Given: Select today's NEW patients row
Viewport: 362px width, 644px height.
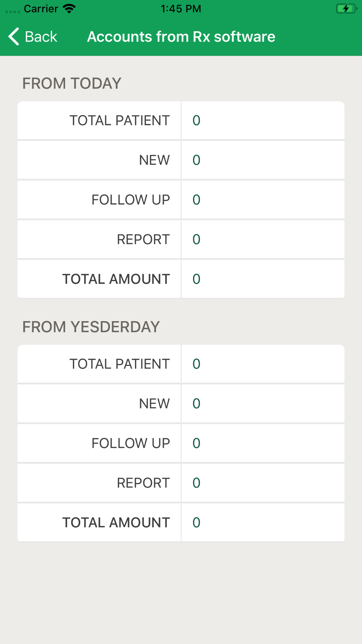Looking at the screenshot, I should pyautogui.click(x=181, y=160).
